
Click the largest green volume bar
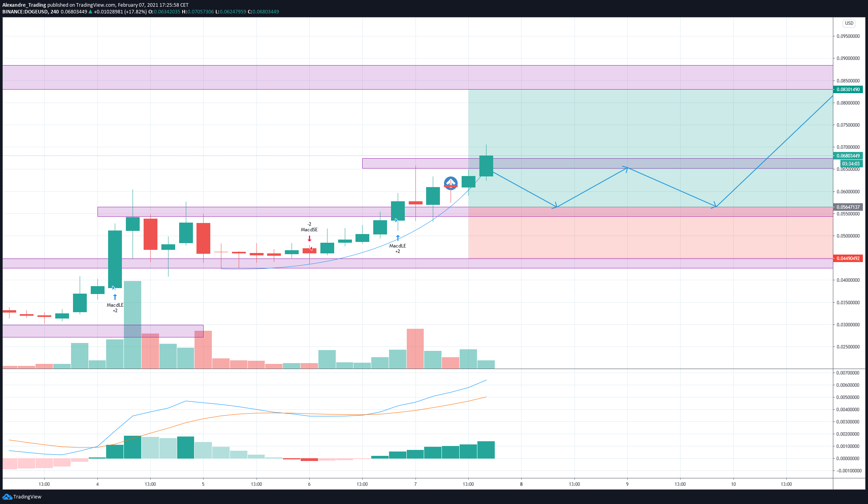point(133,325)
